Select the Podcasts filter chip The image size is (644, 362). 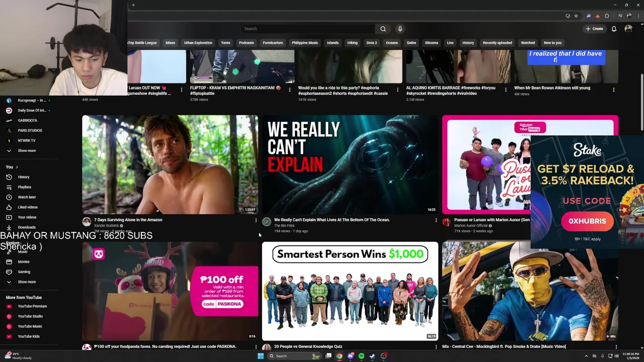247,43
